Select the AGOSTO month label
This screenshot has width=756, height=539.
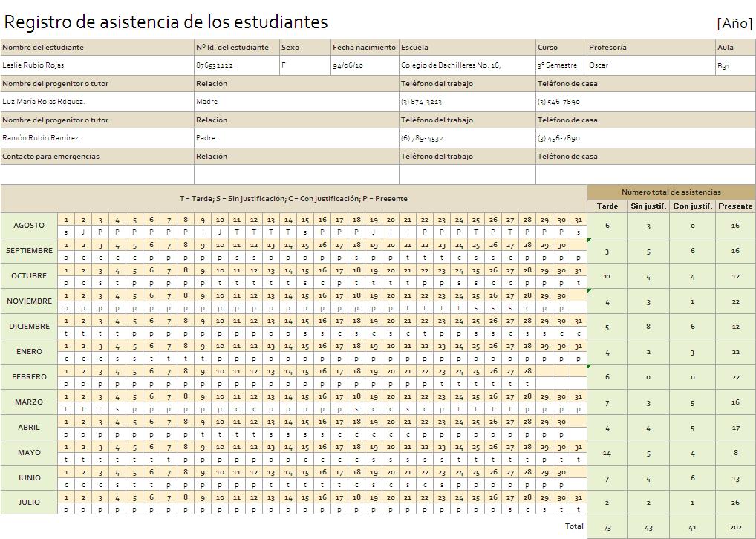(x=28, y=225)
